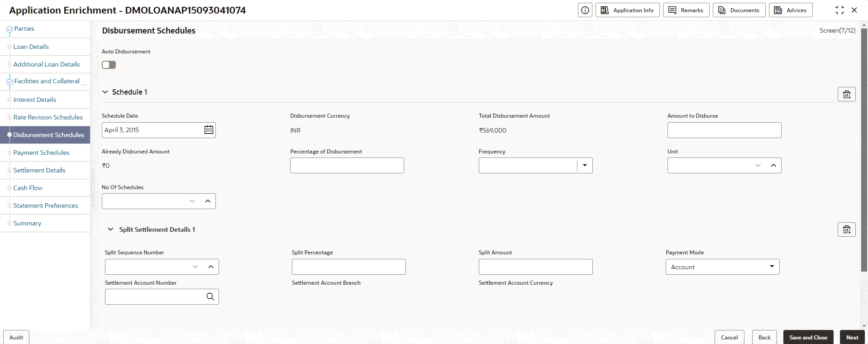Viewport: 868px width, 344px height.
Task: Switch to the Interest Details step
Action: tap(34, 100)
